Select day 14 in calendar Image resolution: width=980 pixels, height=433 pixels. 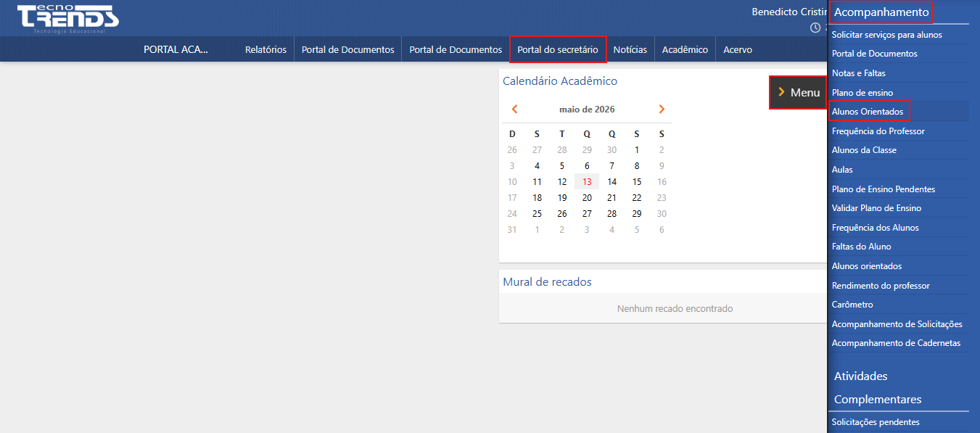click(612, 182)
